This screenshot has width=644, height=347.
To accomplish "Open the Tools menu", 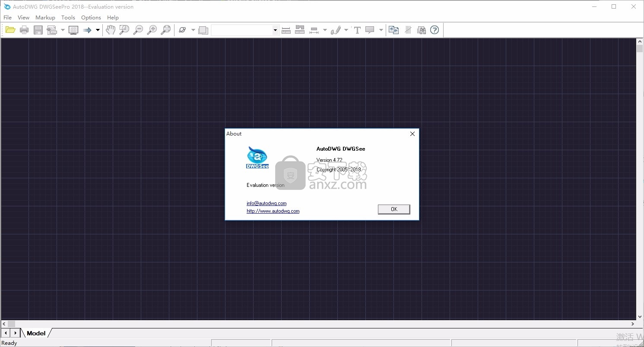I will 68,18.
